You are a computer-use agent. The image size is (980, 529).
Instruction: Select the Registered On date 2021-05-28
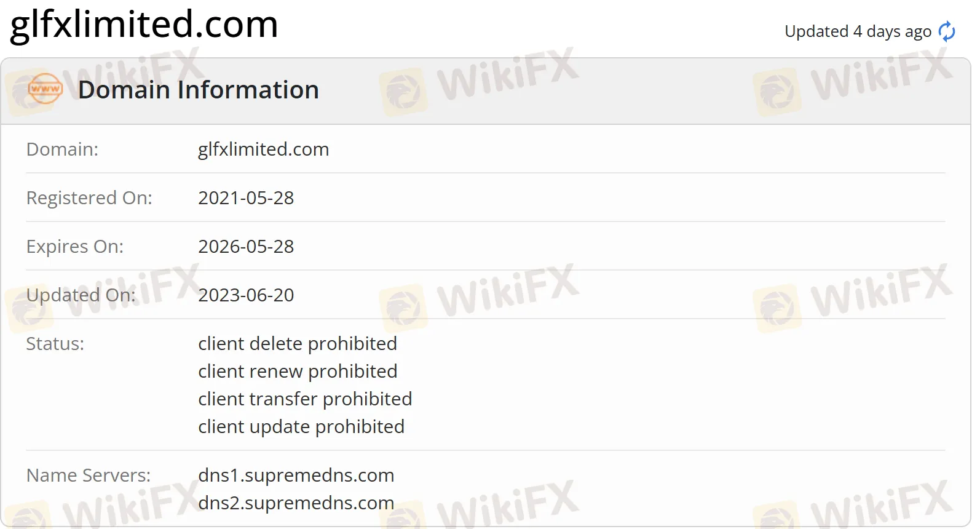[246, 197]
